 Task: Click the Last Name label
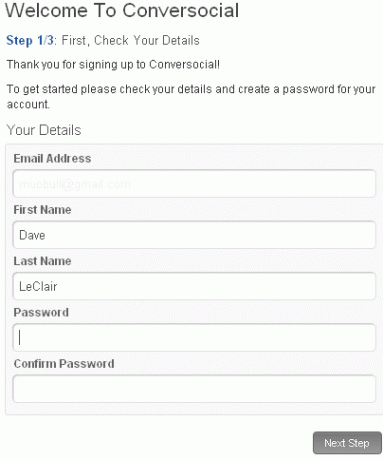(x=42, y=261)
